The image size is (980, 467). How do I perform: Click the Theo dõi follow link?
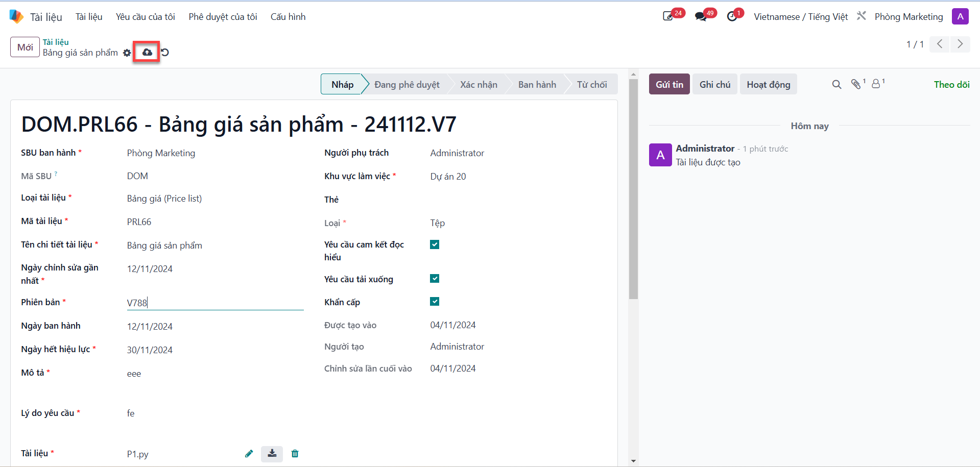(x=951, y=85)
